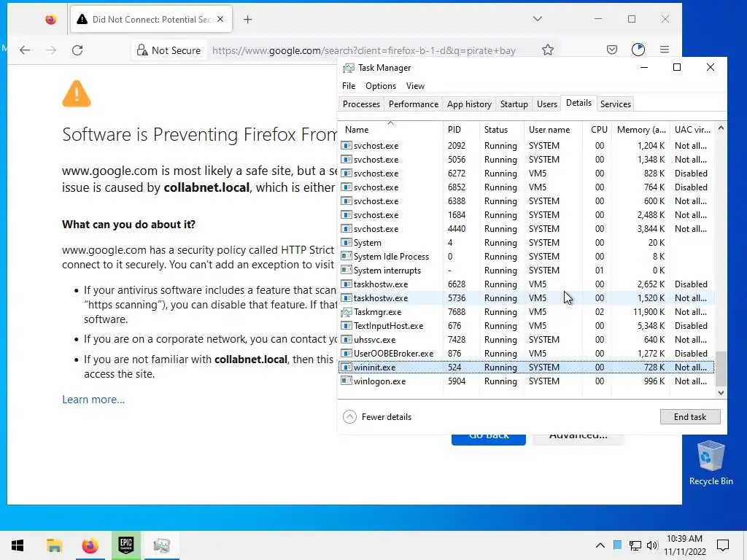Switch to the Performance tab
The image size is (747, 560).
(x=413, y=104)
